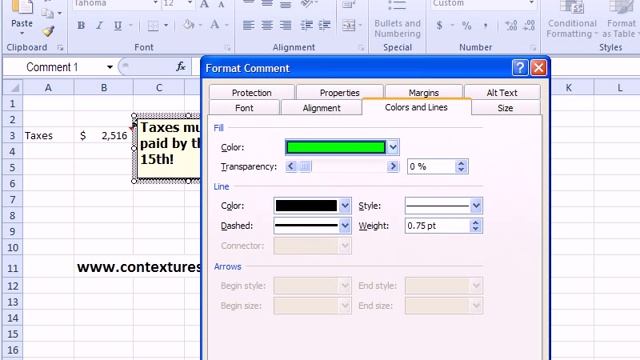Viewport: 640px width, 360px height.
Task: Open the Dashed line dropdown arrow
Action: [x=345, y=226]
